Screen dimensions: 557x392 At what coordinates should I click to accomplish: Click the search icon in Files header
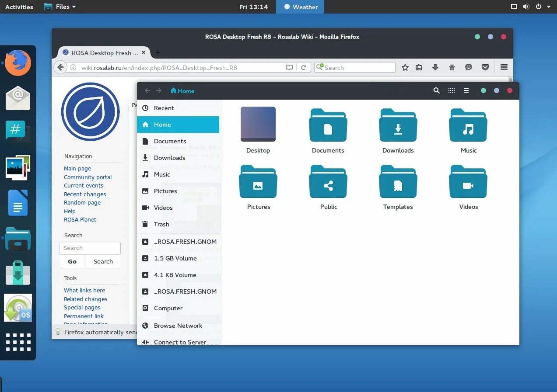coord(436,90)
